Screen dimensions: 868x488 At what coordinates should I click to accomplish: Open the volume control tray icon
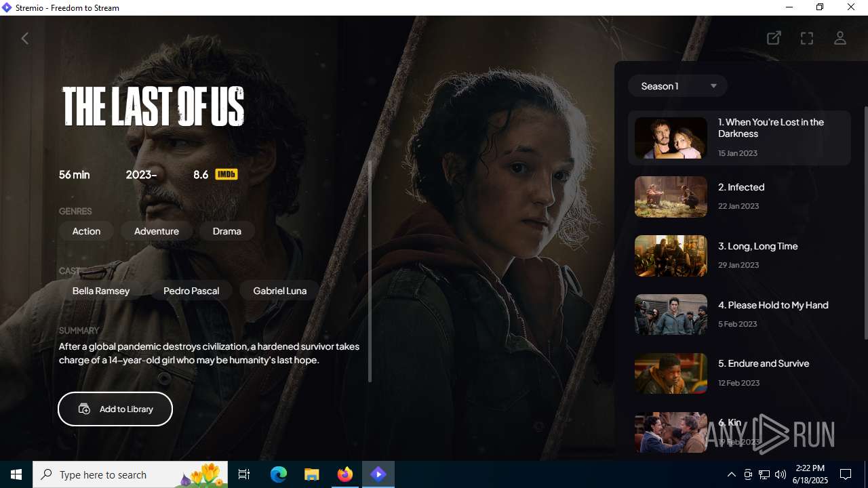coord(781,474)
